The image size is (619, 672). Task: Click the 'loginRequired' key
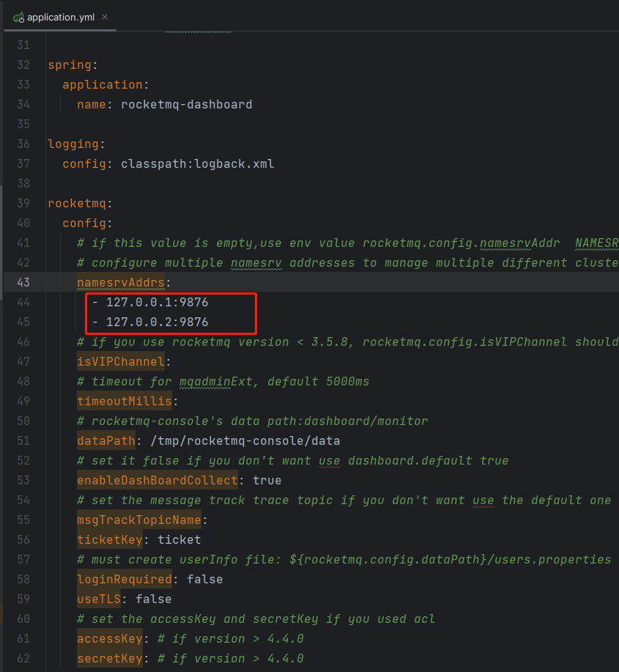(125, 580)
